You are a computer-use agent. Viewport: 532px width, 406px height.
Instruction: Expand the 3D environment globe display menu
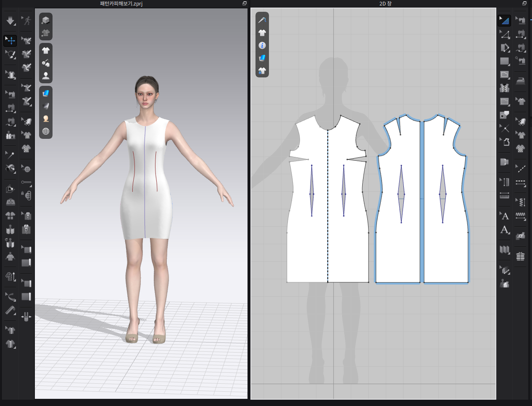pos(46,131)
